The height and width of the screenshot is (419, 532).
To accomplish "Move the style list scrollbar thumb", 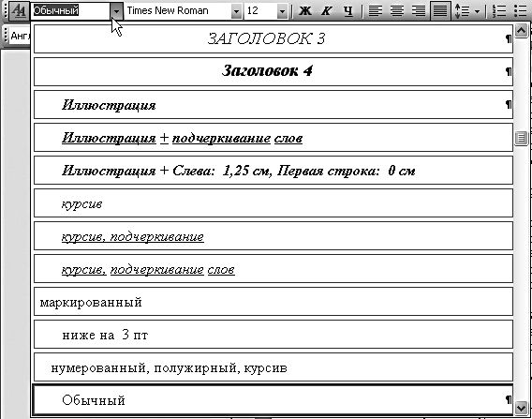I will 522,138.
